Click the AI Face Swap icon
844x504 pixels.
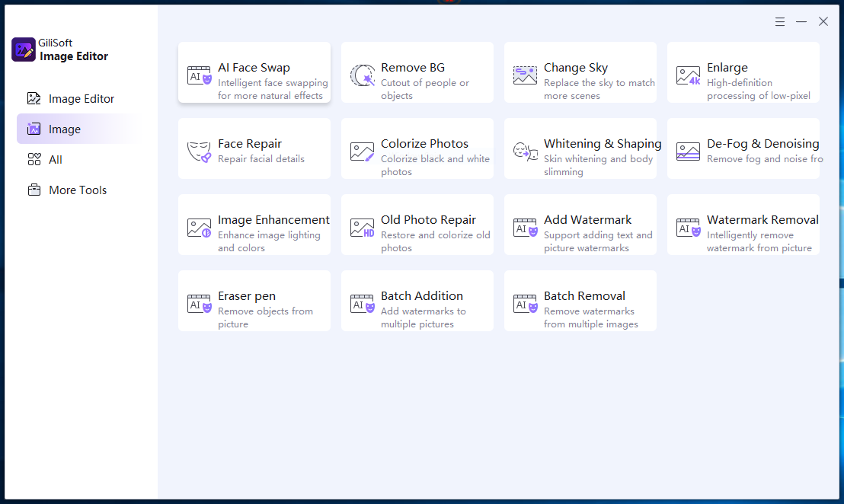click(x=199, y=75)
